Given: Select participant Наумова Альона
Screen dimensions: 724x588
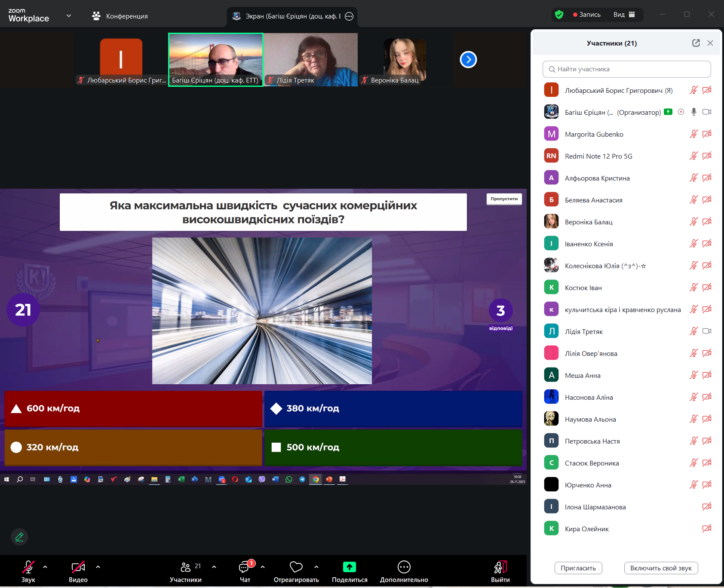Looking at the screenshot, I should point(627,419).
